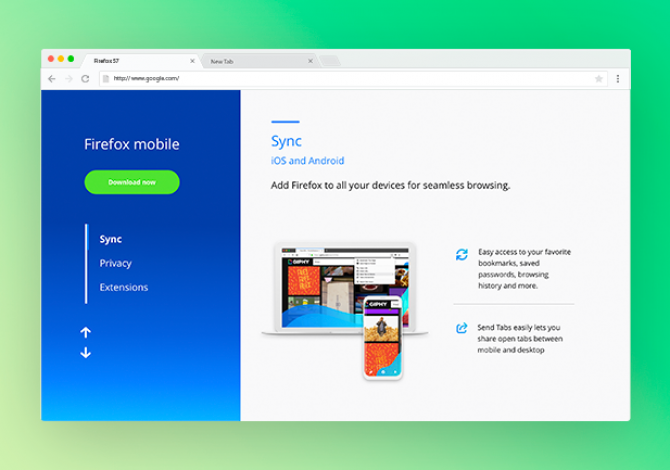
Task: Click the browser forward arrow
Action: 69,79
